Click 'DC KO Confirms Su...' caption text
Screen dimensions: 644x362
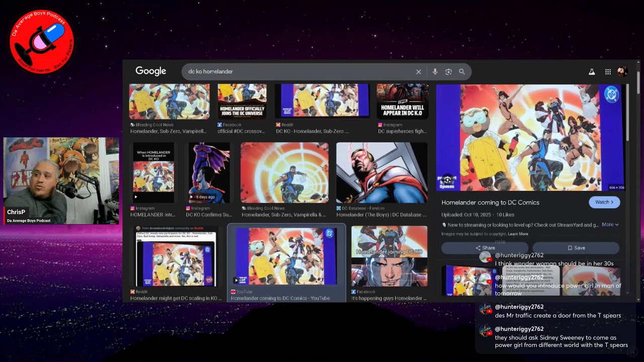click(209, 215)
